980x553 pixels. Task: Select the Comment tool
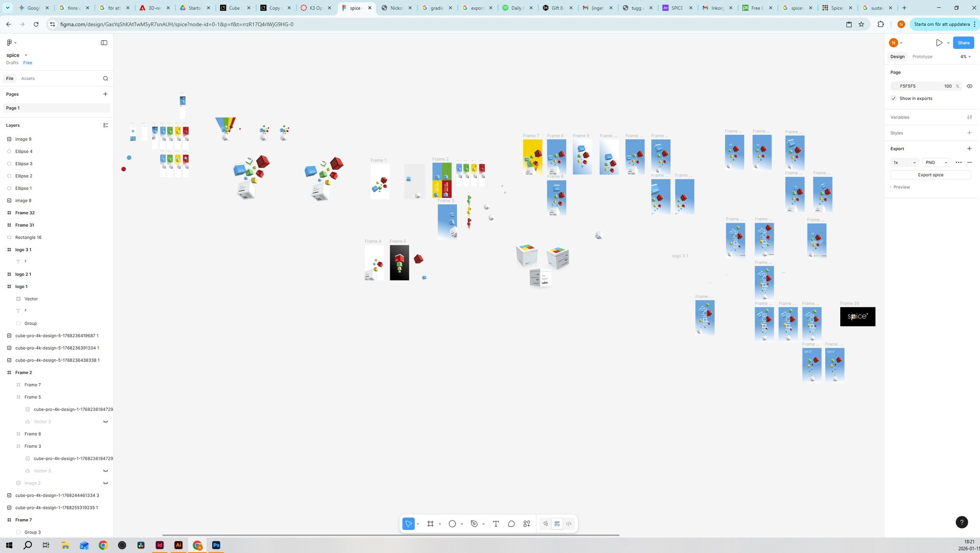click(x=511, y=524)
